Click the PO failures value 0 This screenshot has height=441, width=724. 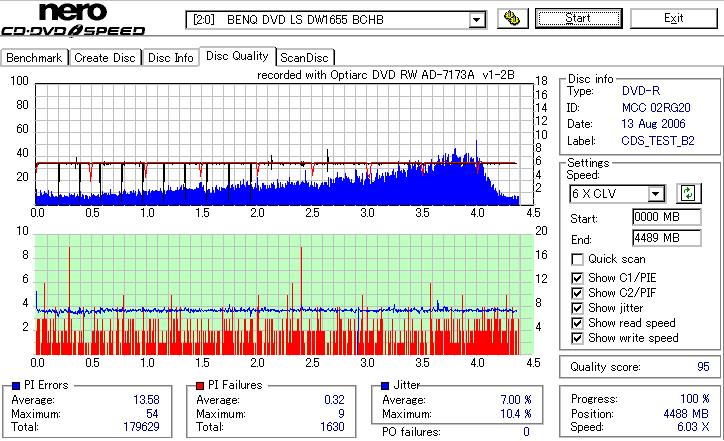pos(526,432)
